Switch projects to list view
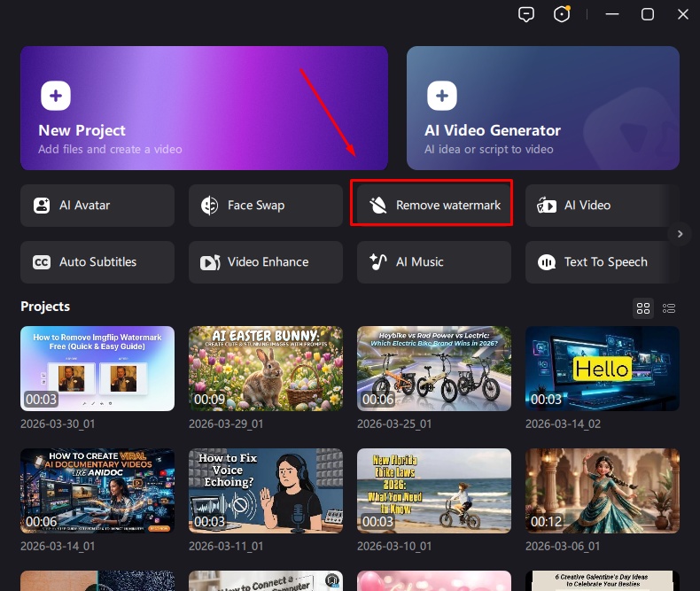Screen dimensions: 700x591 [x=669, y=307]
